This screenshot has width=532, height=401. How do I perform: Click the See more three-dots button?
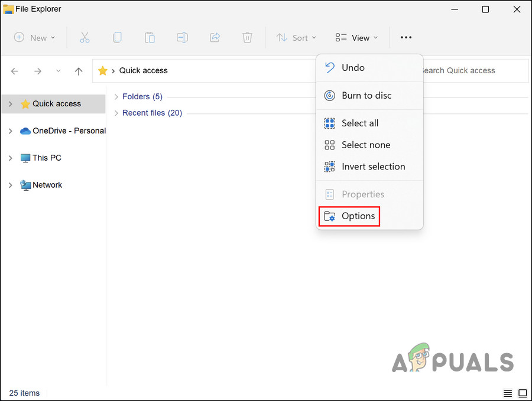click(x=406, y=37)
